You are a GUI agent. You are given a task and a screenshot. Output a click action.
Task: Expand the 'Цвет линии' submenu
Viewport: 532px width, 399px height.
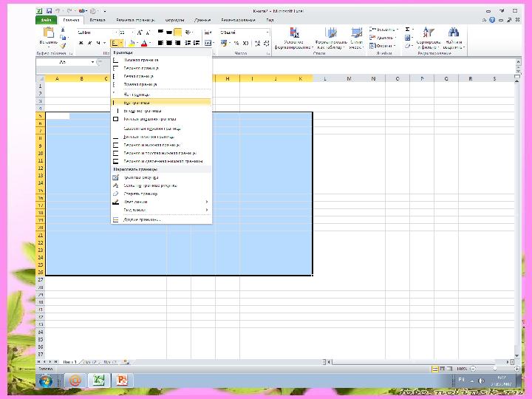click(161, 202)
